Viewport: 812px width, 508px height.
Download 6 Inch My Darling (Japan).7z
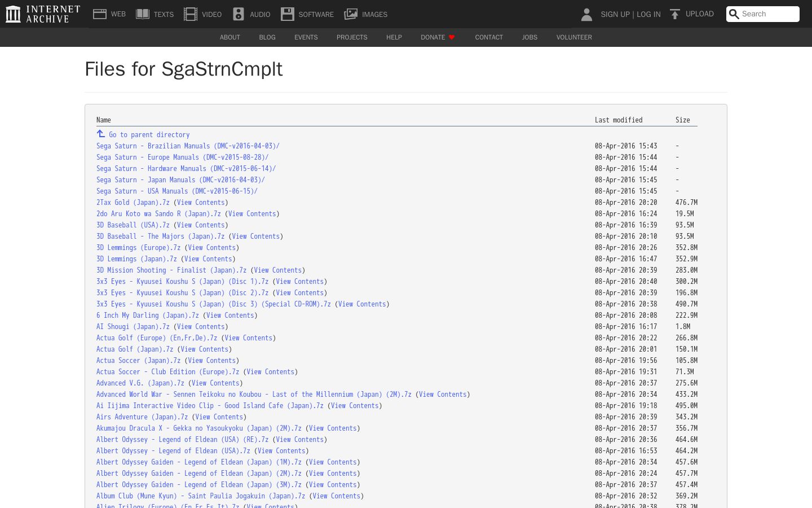tap(148, 316)
